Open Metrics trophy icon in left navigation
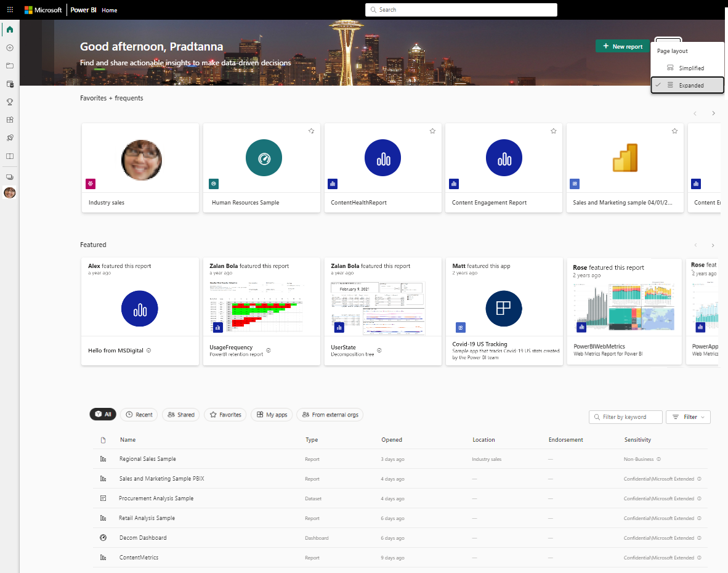The height and width of the screenshot is (573, 728). [10, 102]
